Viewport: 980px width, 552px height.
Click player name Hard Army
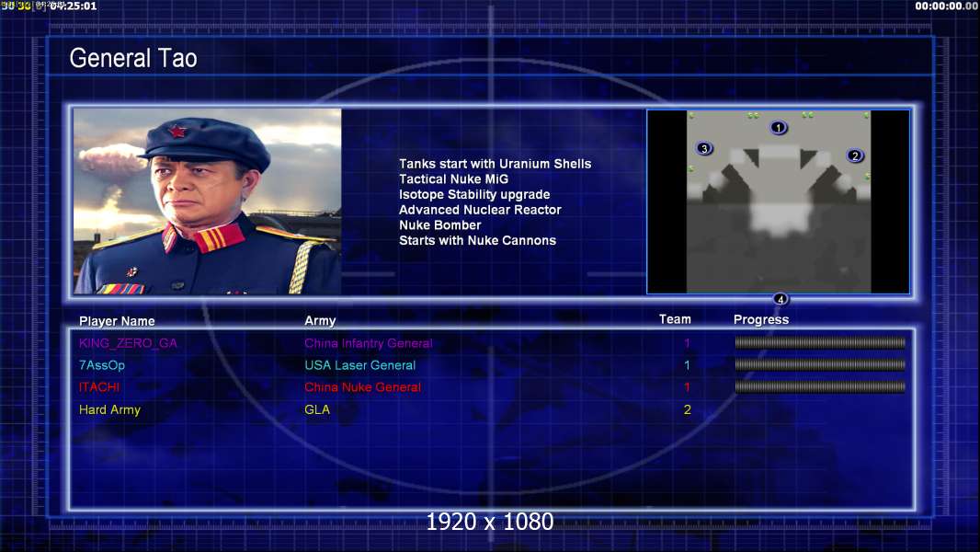[x=109, y=409]
